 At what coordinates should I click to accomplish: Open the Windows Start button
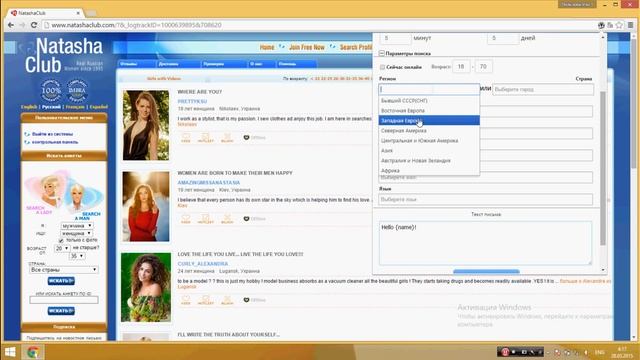pyautogui.click(x=10, y=352)
